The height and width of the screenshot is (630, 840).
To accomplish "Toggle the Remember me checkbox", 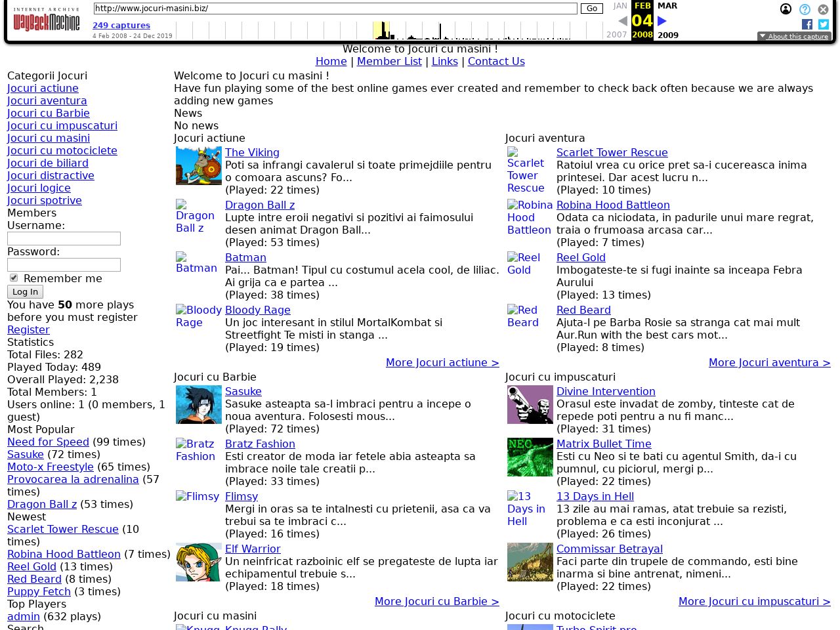I will 14,278.
